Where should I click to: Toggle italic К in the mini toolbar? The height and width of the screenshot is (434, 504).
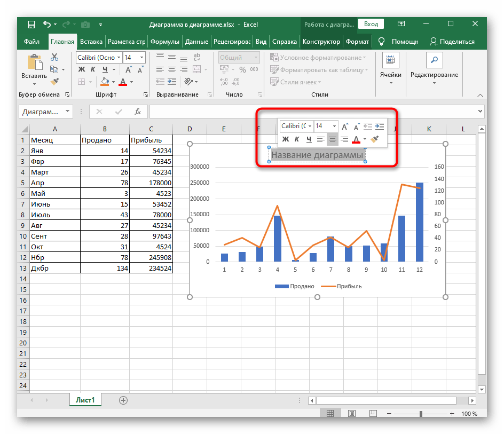tap(297, 139)
